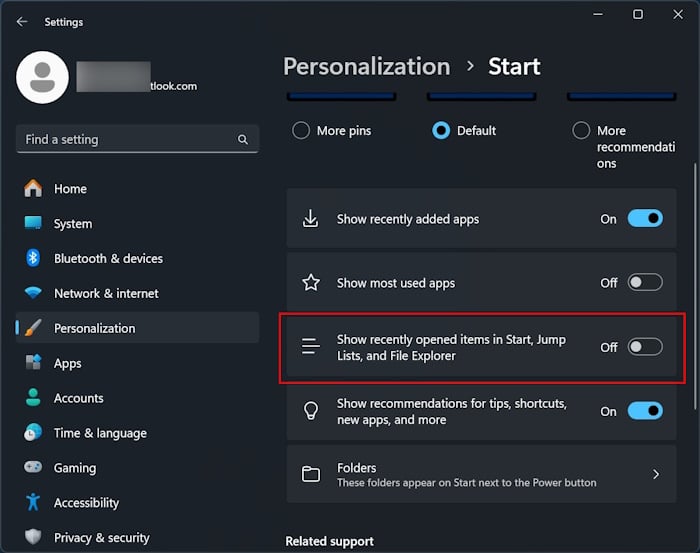Click the folder icon in Folders row
The width and height of the screenshot is (700, 553).
pos(311,474)
